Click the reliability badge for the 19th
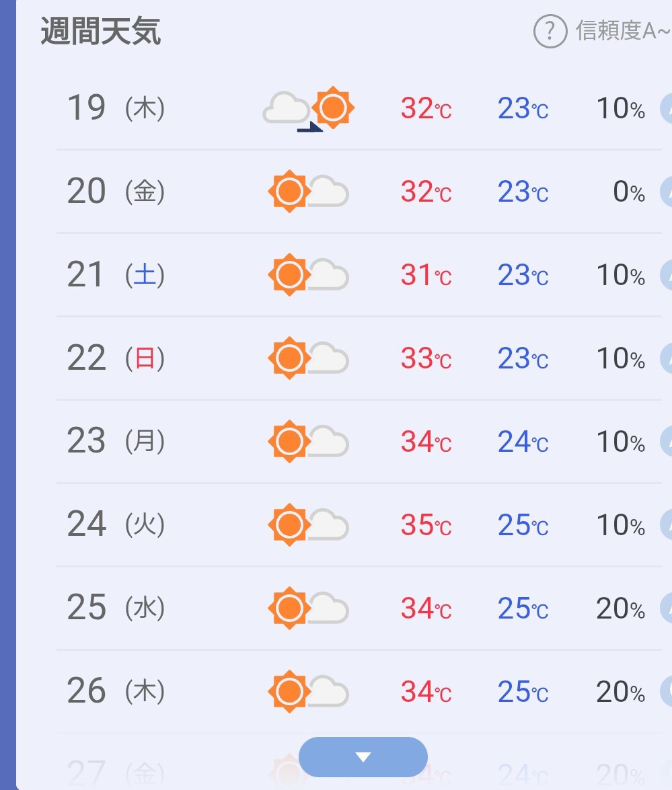This screenshot has height=790, width=672. point(666,108)
